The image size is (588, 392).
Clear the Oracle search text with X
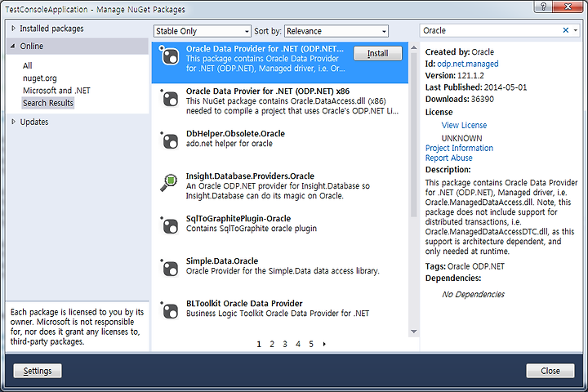click(565, 30)
